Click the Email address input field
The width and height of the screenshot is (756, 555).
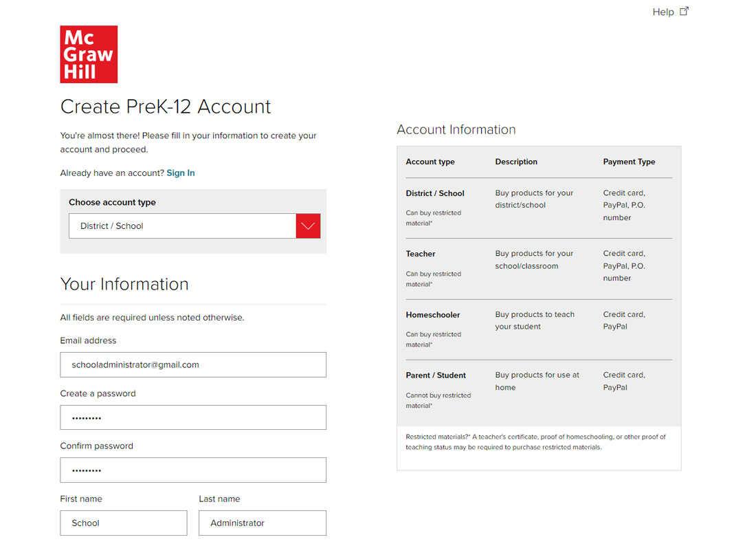(193, 365)
